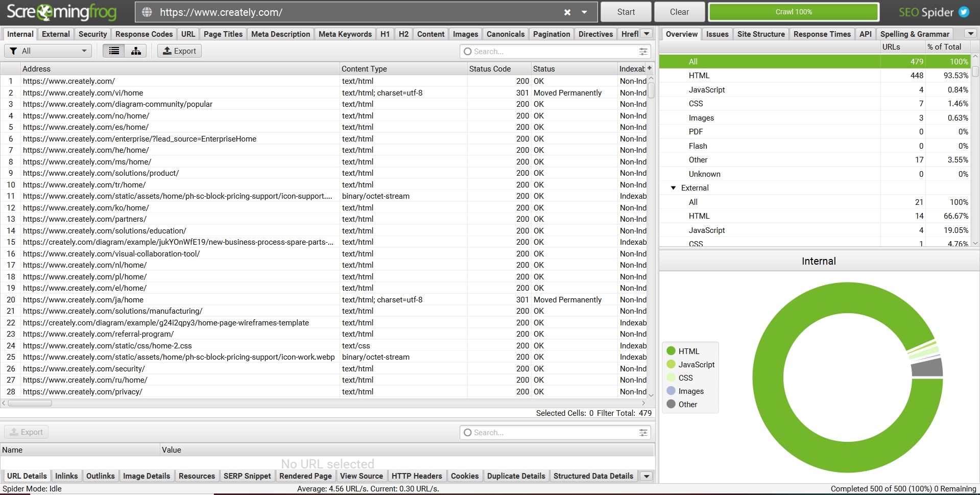Open the URL bar dropdown arrow
Viewport: 980px width, 495px height.
(584, 12)
